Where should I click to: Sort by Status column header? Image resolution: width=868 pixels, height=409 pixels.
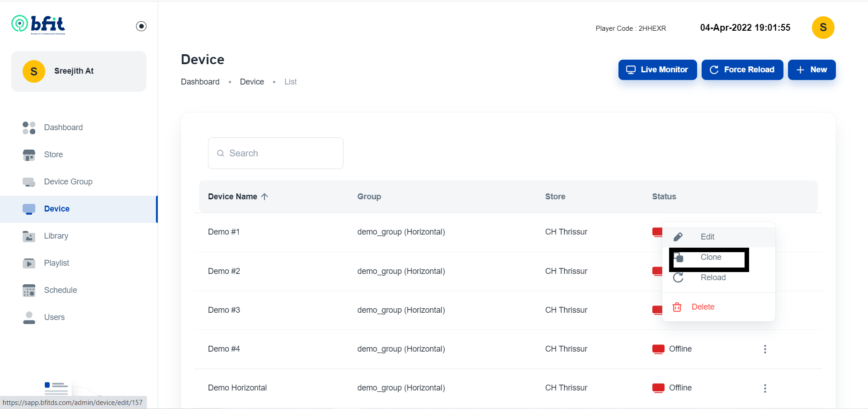(664, 197)
